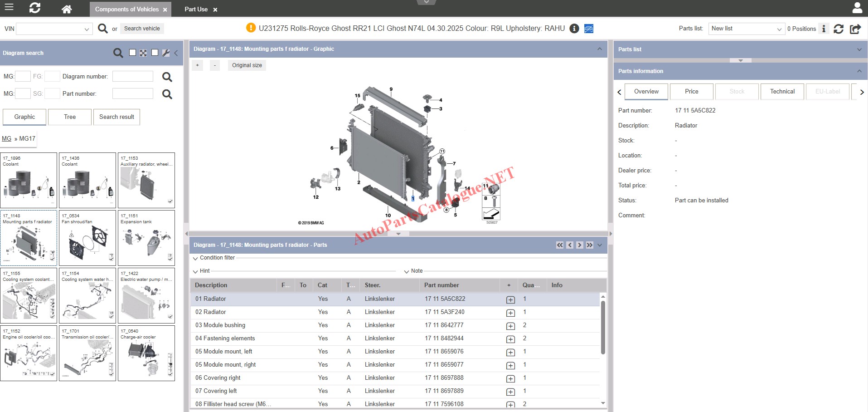
Task: Tick the first checkbox in Diagram search header
Action: click(x=132, y=53)
